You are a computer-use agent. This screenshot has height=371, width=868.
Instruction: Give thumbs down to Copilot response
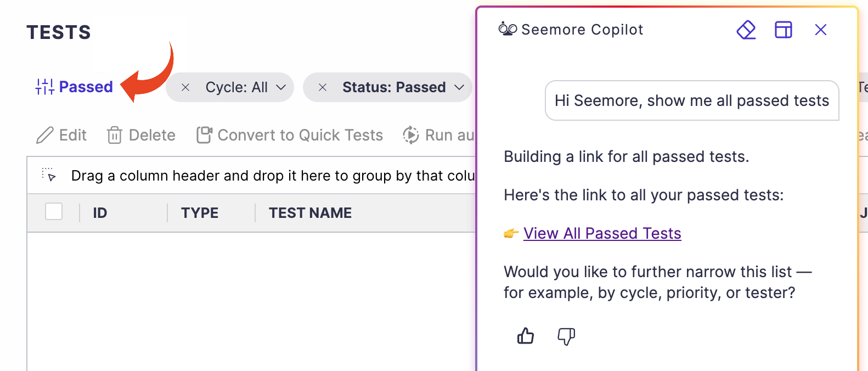click(566, 336)
